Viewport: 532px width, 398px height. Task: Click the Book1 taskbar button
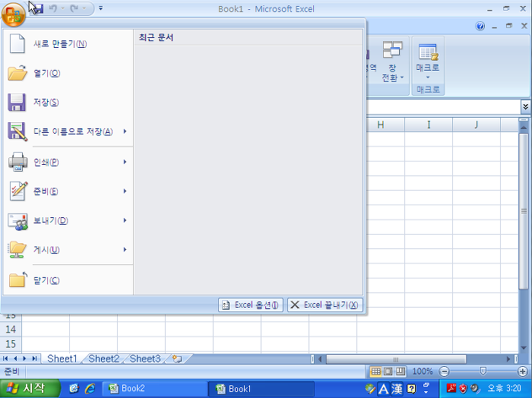tap(261, 389)
